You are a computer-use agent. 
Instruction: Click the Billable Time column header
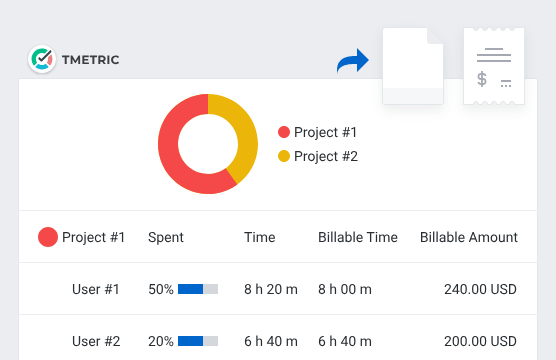[358, 237]
